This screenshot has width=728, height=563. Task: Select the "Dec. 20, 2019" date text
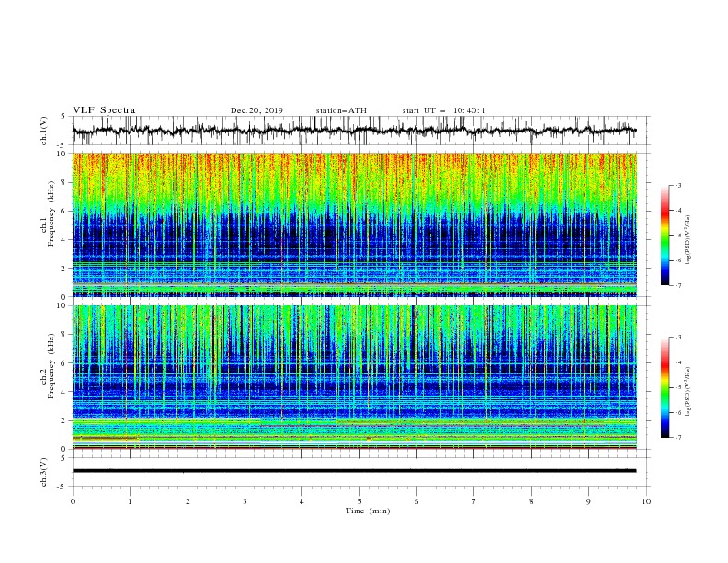tap(256, 110)
